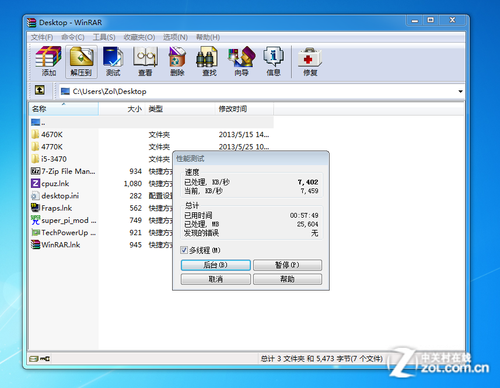Select the desktop.ini file icon

coord(35,196)
